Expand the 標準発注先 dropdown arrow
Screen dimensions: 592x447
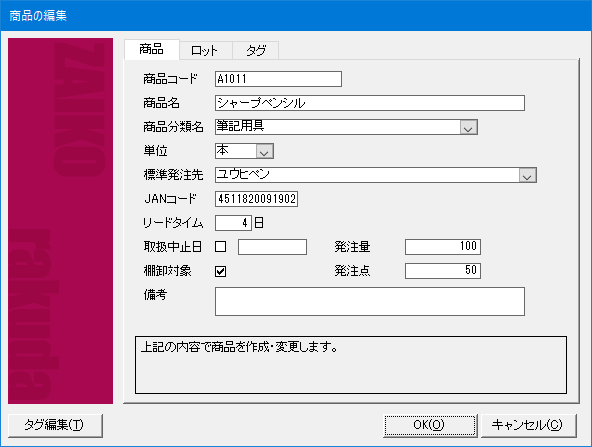(527, 175)
